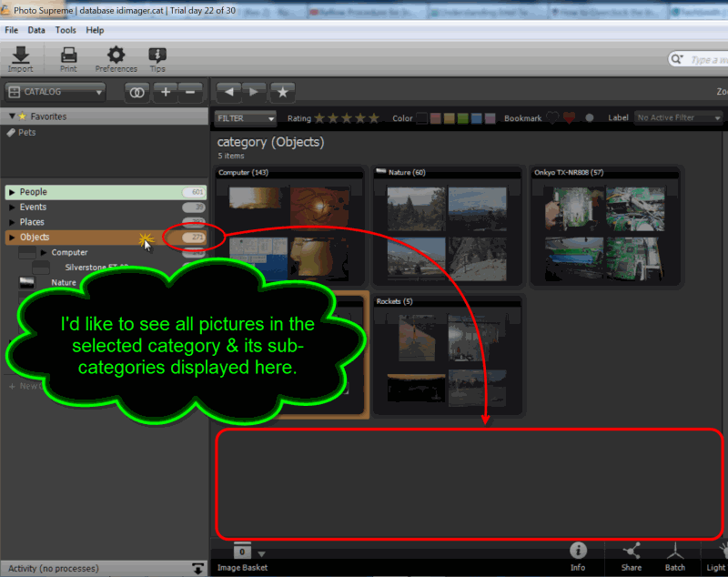
Task: Open the Nature (60) thumbnail group
Action: pyautogui.click(x=448, y=226)
